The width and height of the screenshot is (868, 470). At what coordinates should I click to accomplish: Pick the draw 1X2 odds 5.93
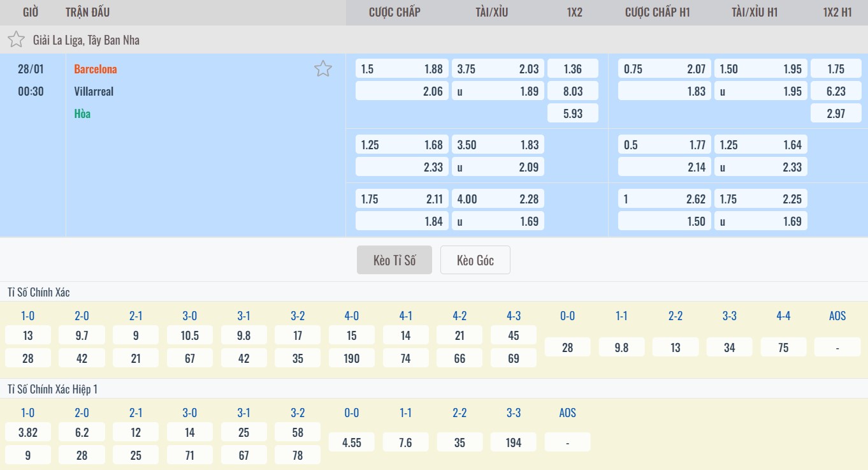[x=573, y=114]
